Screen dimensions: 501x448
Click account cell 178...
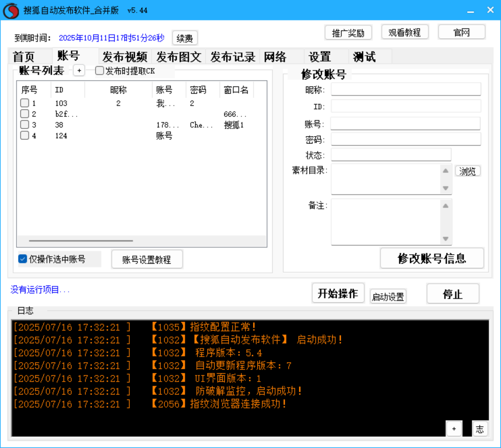pos(167,125)
